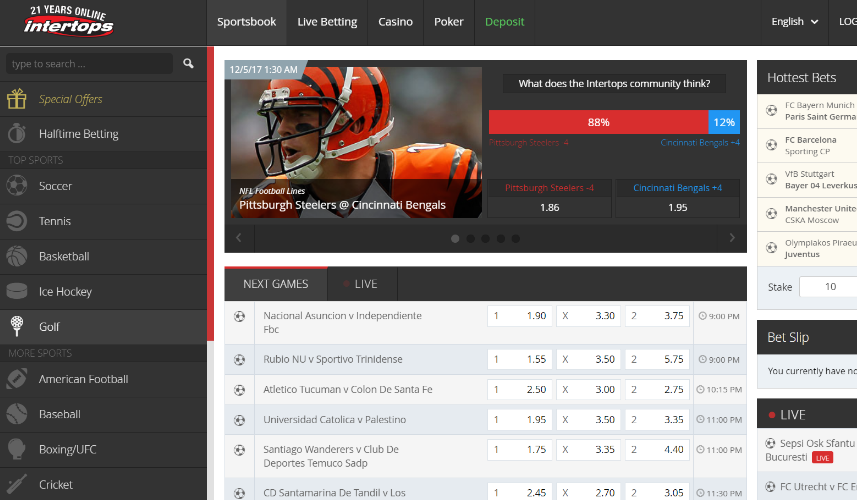Image resolution: width=857 pixels, height=500 pixels.
Task: Select the fifth carousel dot
Action: click(515, 239)
